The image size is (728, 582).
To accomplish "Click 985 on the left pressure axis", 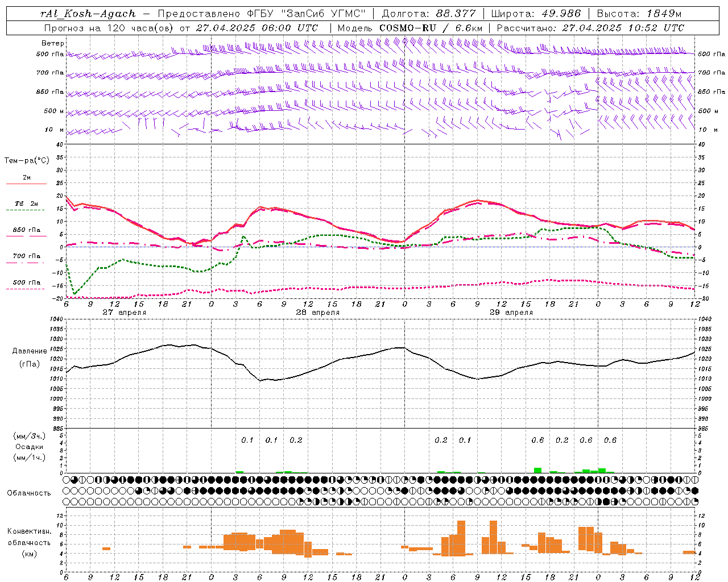I will (x=59, y=428).
